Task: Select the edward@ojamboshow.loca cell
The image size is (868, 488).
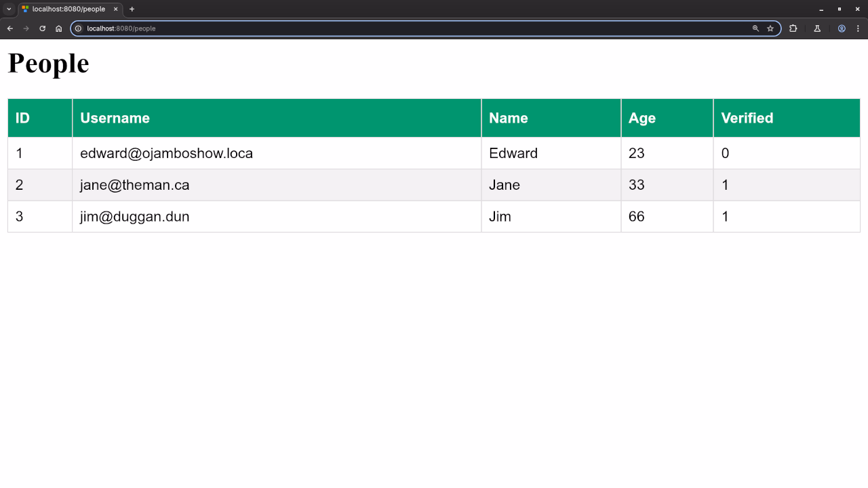Action: point(277,153)
